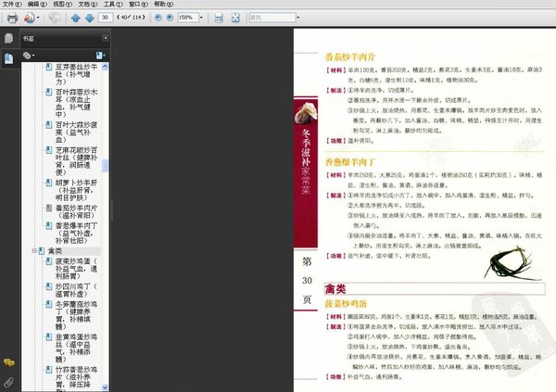Click the colorful conversion tool icon
The image size is (556, 392).
coord(29,18)
